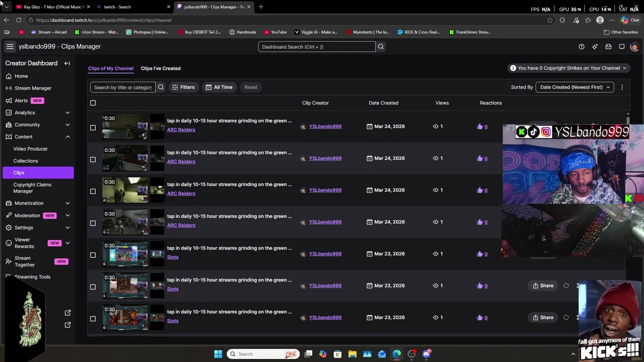Open the Filters button
Image resolution: width=644 pixels, height=362 pixels.
pos(183,87)
